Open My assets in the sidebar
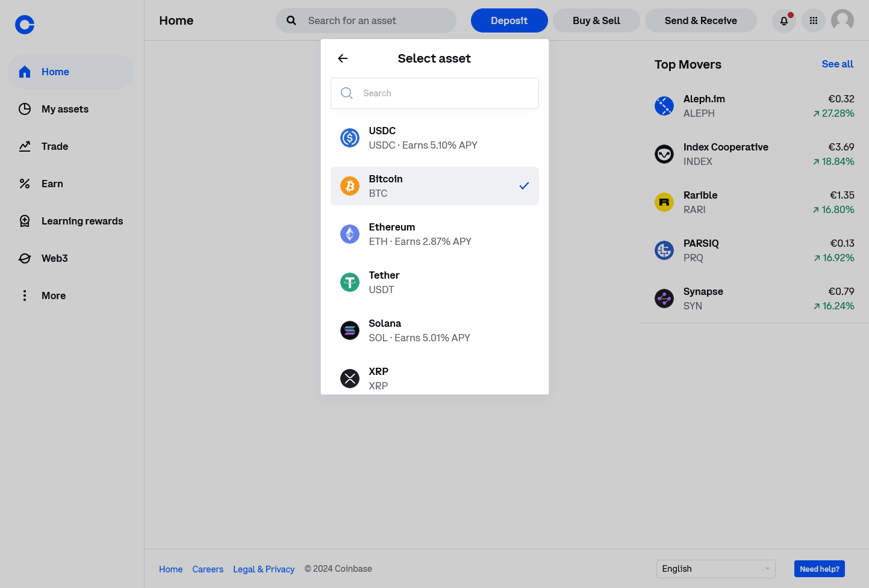869x588 pixels. tap(70, 109)
